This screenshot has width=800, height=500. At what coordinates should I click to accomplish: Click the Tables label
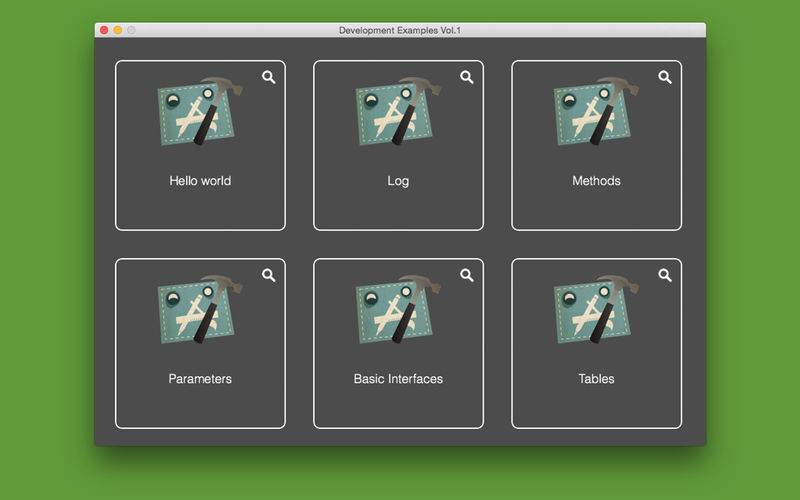596,379
